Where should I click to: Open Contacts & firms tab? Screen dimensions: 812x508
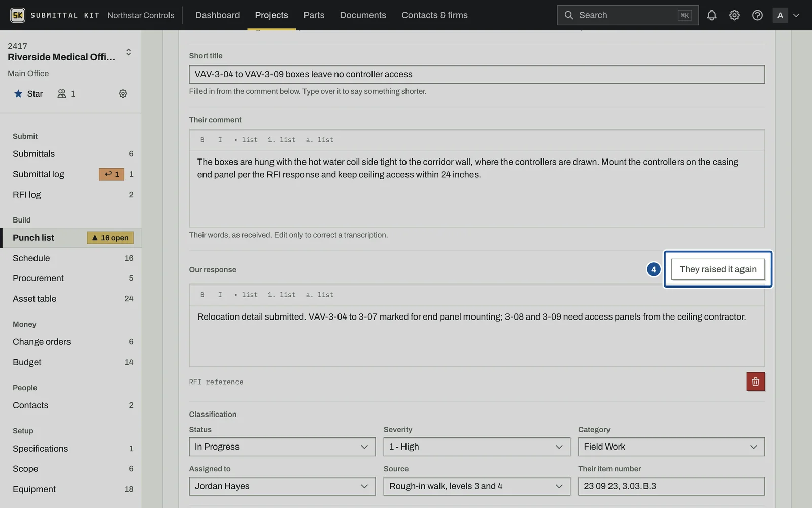click(434, 15)
